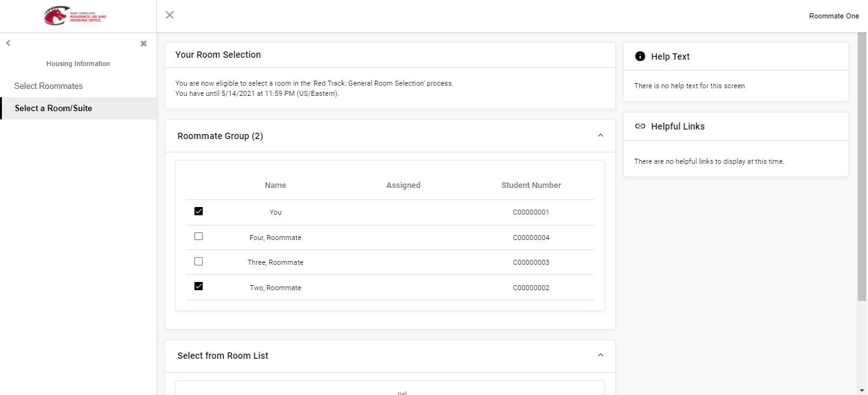This screenshot has height=395, width=868.
Task: Click student number C00000004
Action: (531, 238)
